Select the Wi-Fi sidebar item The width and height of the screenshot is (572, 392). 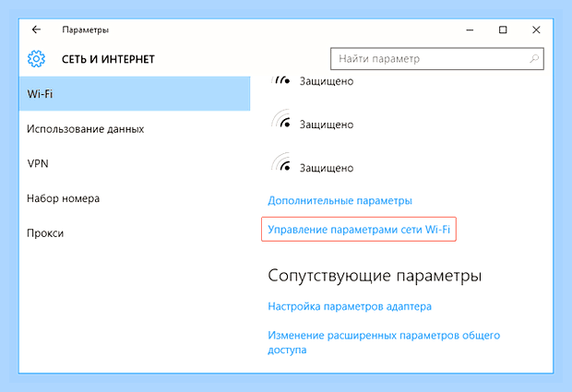(135, 94)
